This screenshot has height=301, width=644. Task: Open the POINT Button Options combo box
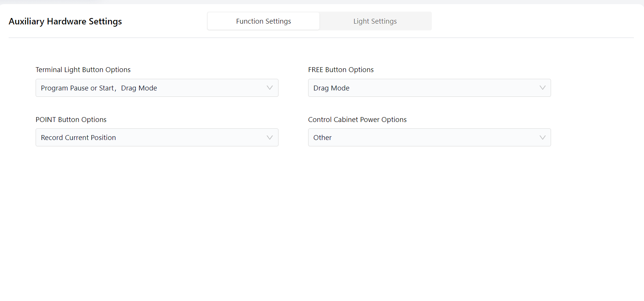[x=157, y=137]
